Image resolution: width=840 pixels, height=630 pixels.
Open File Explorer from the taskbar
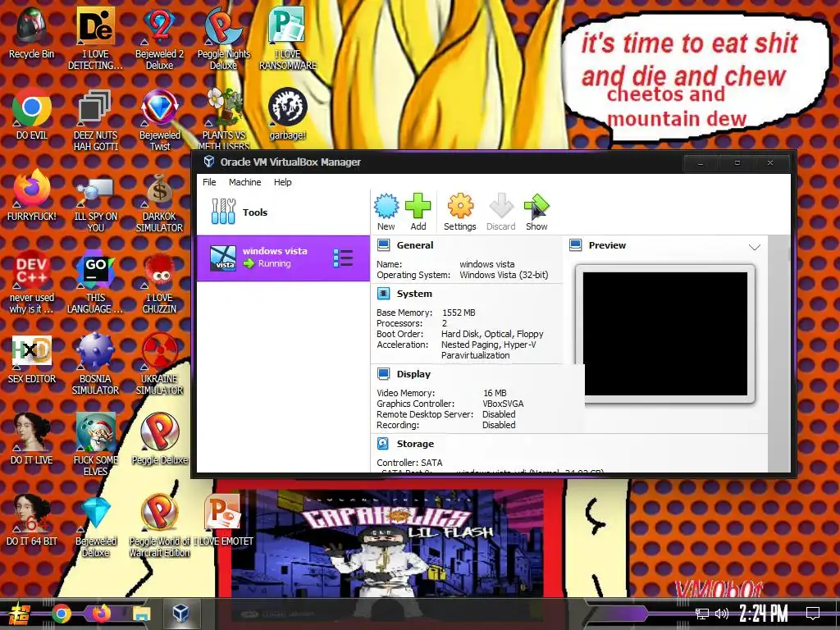point(142,614)
